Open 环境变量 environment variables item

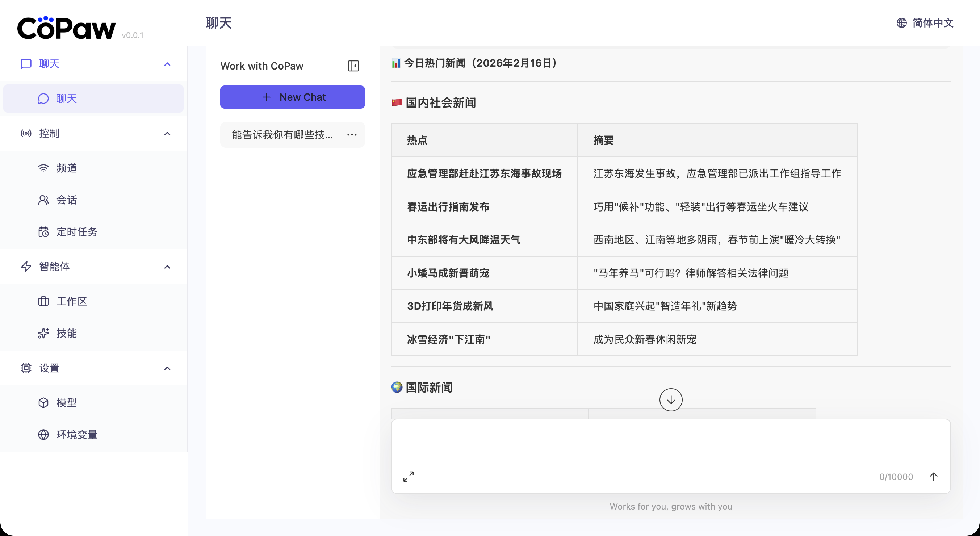point(77,435)
